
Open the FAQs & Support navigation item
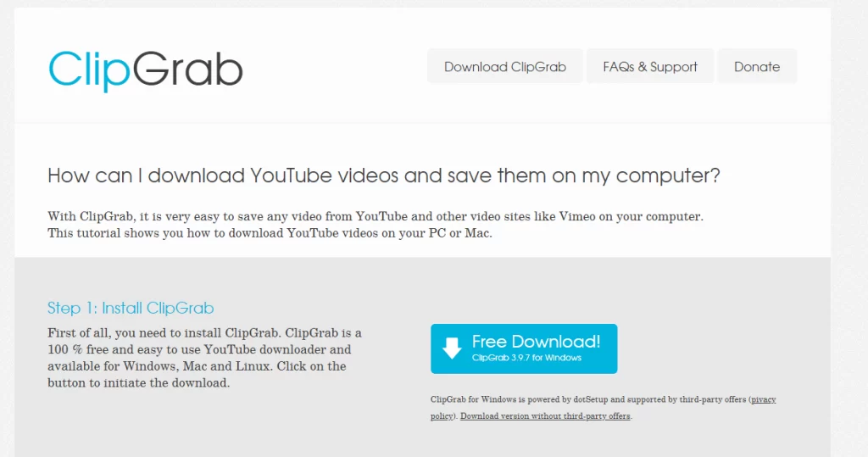[x=650, y=66]
